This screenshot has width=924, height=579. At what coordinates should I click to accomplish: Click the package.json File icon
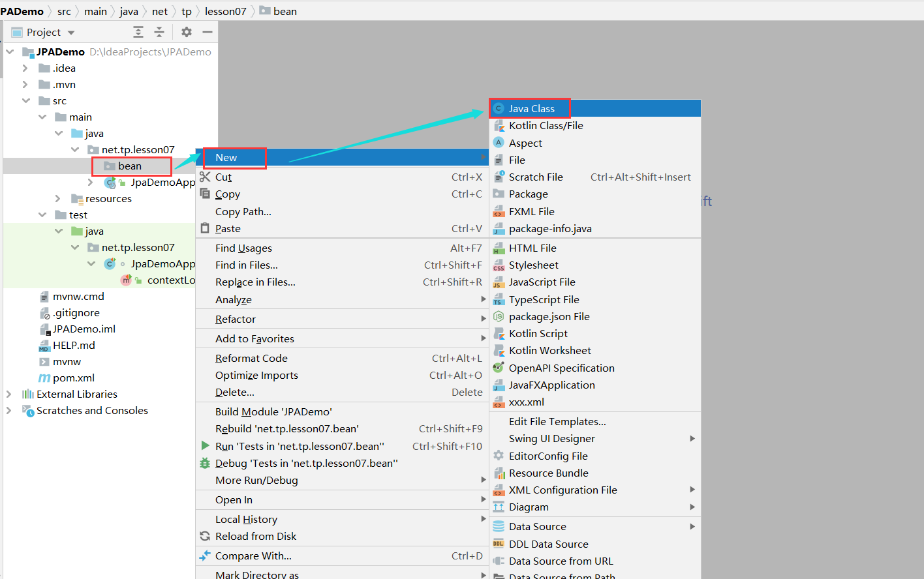[x=499, y=316]
